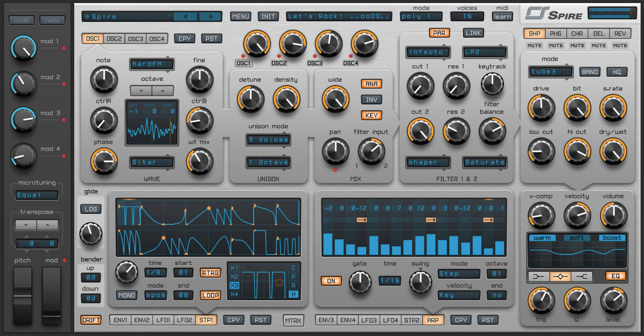Click the mod wheel slider
The height and width of the screenshot is (336, 644).
click(51, 295)
